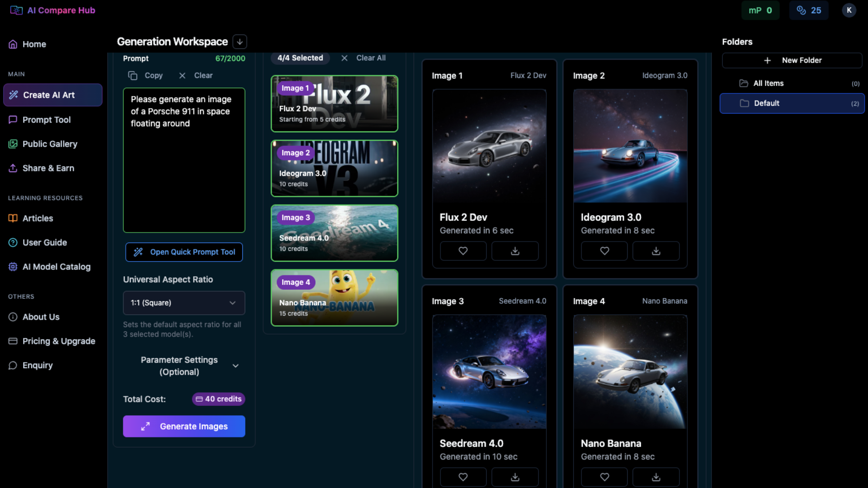Click the prompt character count 67/2000
The image size is (868, 488).
230,58
